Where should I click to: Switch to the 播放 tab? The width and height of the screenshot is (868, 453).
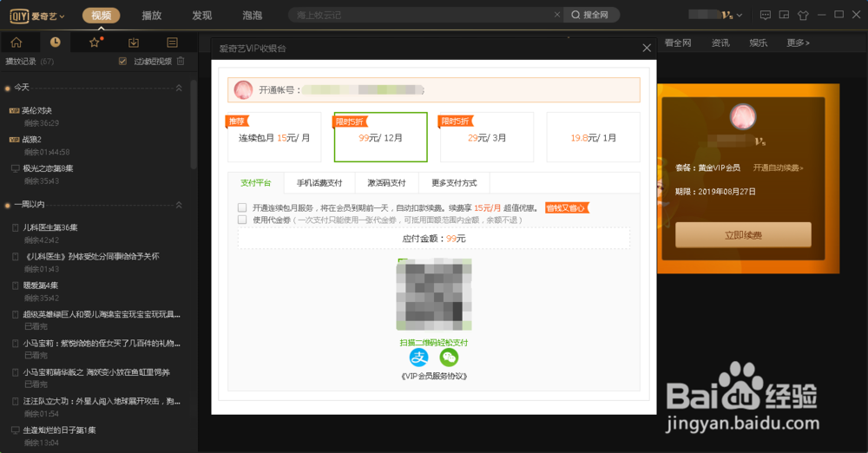click(x=152, y=16)
